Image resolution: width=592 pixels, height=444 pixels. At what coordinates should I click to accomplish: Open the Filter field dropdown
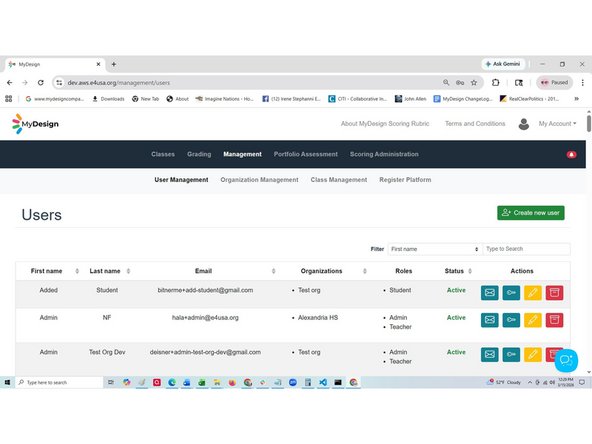tap(435, 249)
